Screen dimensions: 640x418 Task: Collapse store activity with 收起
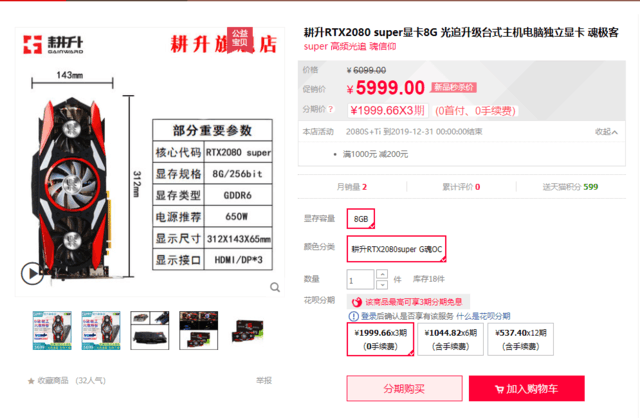point(606,132)
